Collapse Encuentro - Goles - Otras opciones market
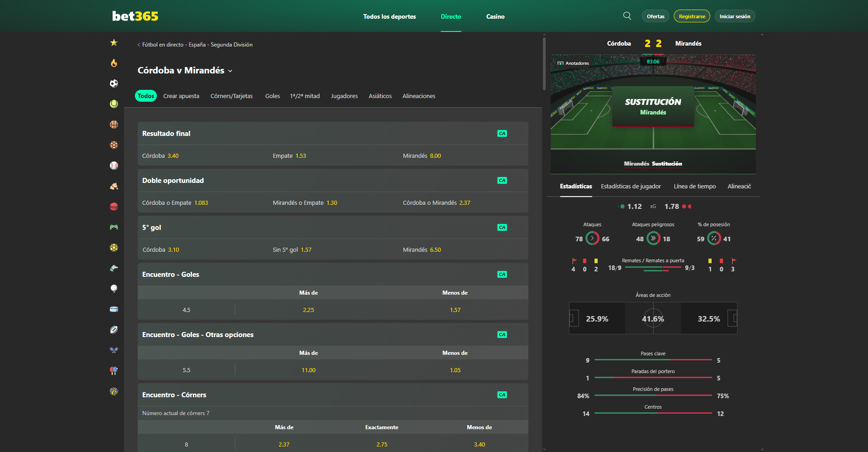Viewport: 868px width, 452px height. [x=333, y=335]
